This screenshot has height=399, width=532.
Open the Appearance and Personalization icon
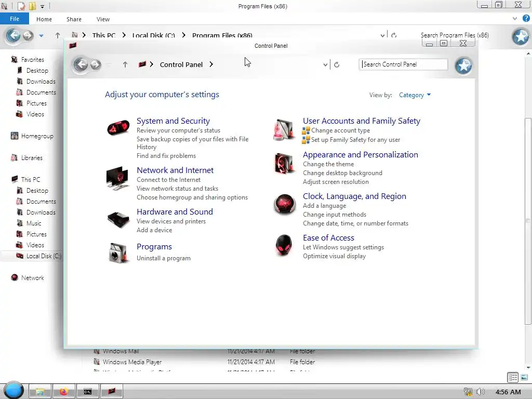coord(284,163)
